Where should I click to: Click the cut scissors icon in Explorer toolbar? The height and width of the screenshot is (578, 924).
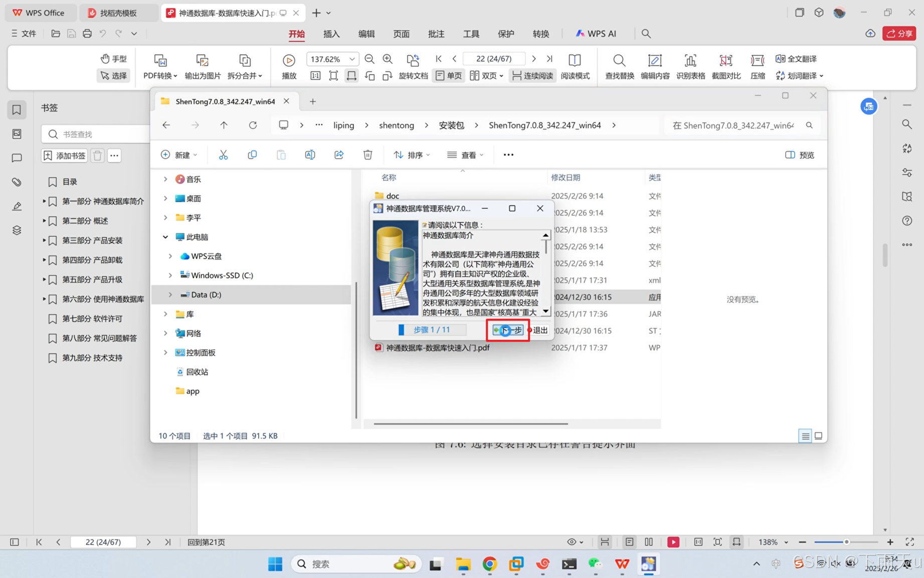[223, 155]
